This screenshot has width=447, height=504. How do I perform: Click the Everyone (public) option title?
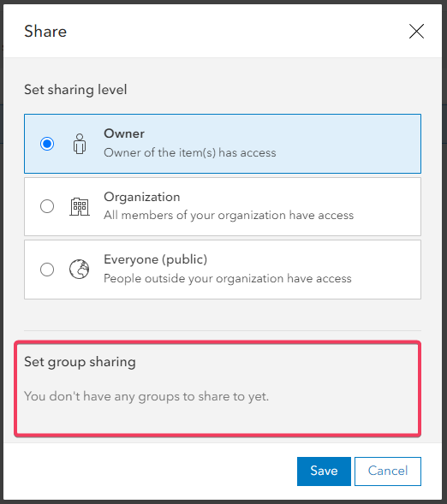[x=155, y=259]
